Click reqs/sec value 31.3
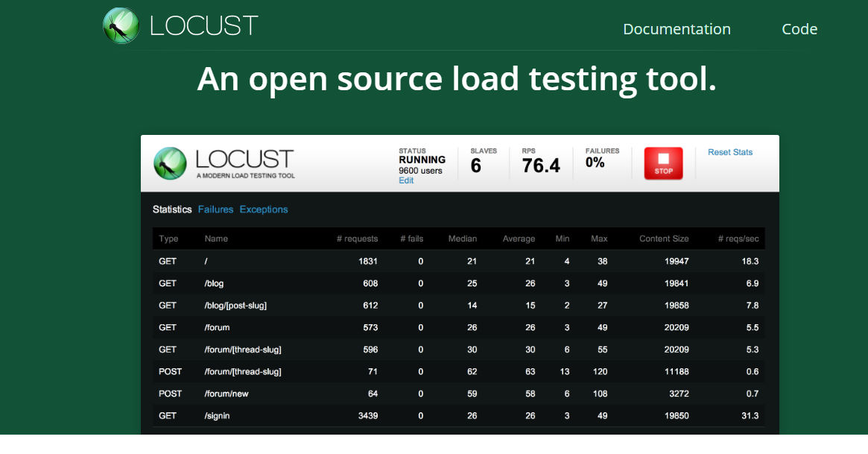This screenshot has height=454, width=868. [750, 416]
